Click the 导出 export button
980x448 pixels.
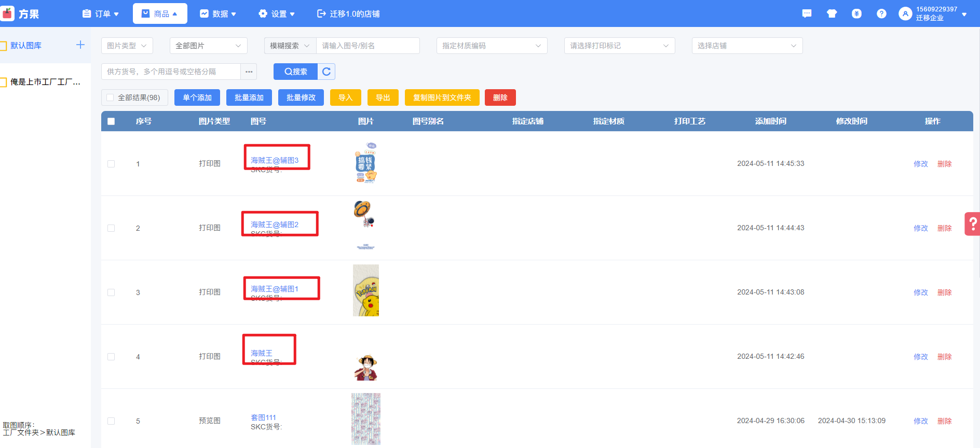pos(383,97)
